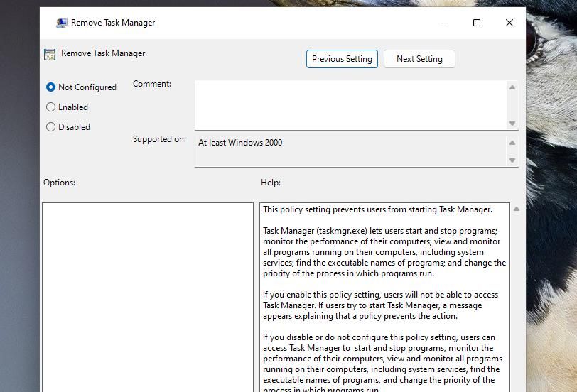Click Supported on box scroll up arrow
The height and width of the screenshot is (392, 577).
tap(512, 143)
